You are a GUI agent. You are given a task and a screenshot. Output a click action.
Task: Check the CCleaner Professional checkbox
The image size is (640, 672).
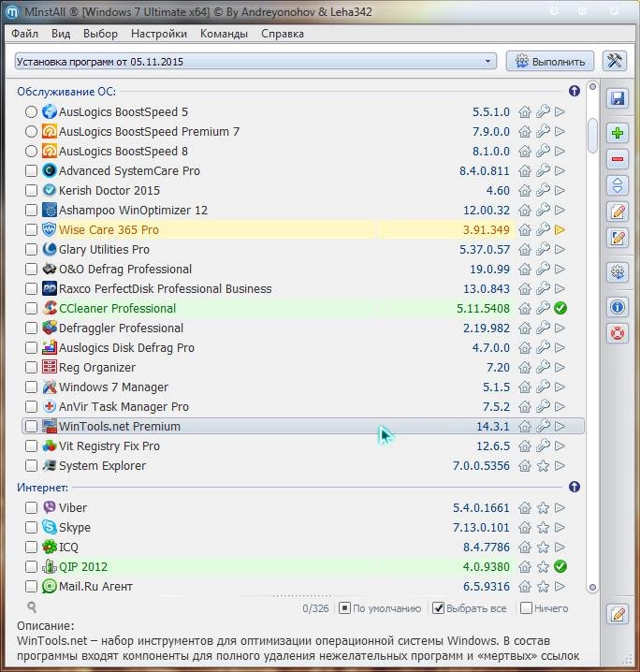click(31, 308)
